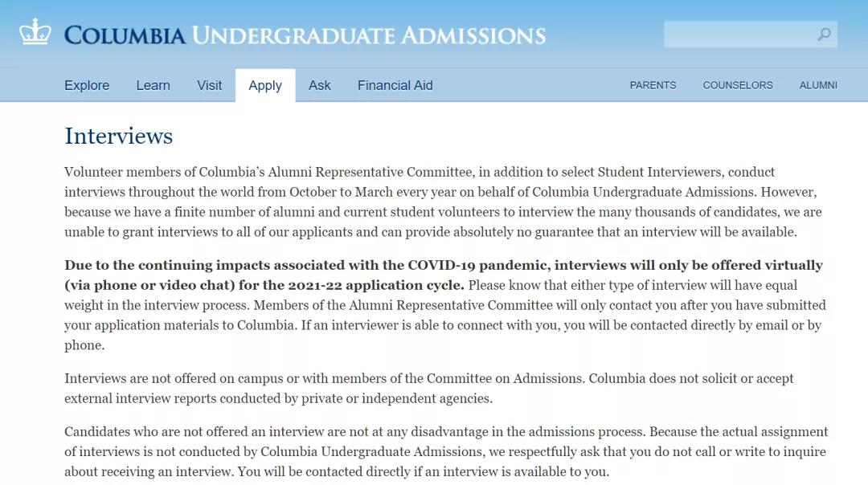Go to the Learn tab
This screenshot has width=868, height=485.
click(153, 85)
